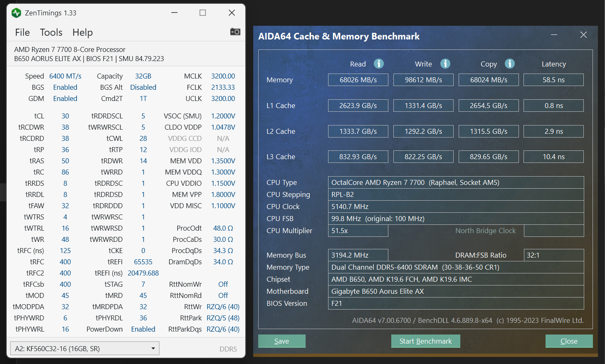This screenshot has height=364, width=605.
Task: Click the Memory Write value 98612 MB/s
Action: 423,80
